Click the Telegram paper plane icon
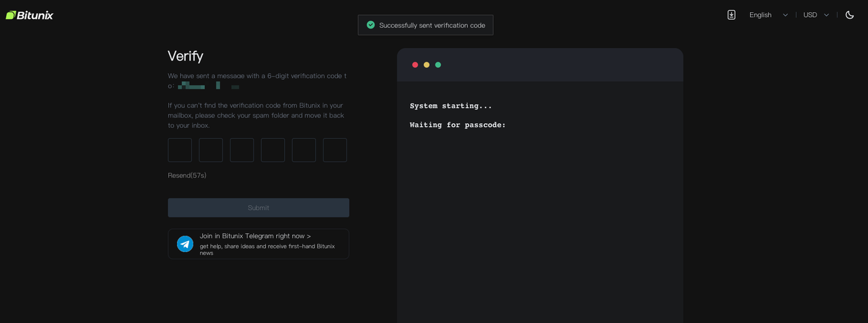 tap(185, 244)
